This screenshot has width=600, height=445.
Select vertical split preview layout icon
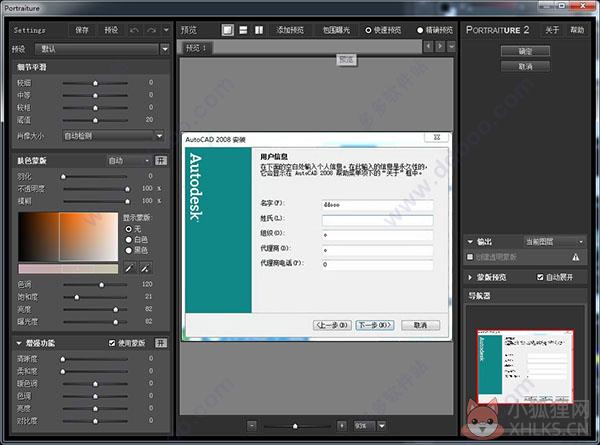(x=259, y=30)
